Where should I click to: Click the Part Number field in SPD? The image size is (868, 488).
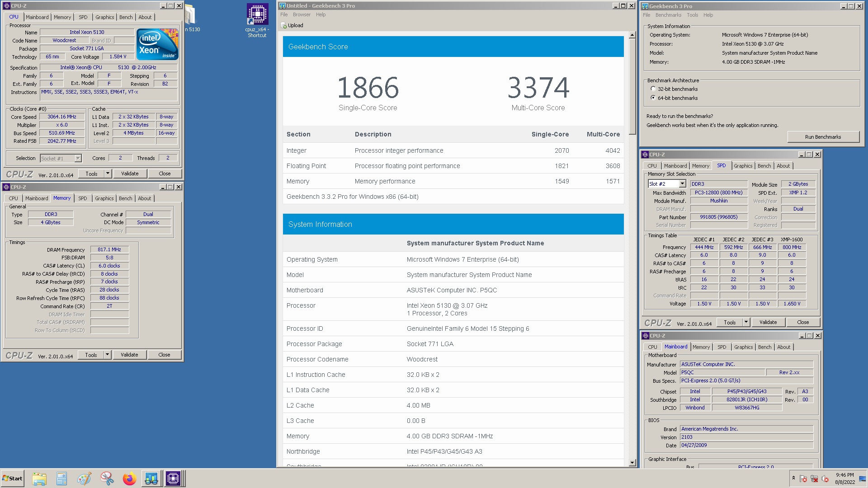point(719,217)
